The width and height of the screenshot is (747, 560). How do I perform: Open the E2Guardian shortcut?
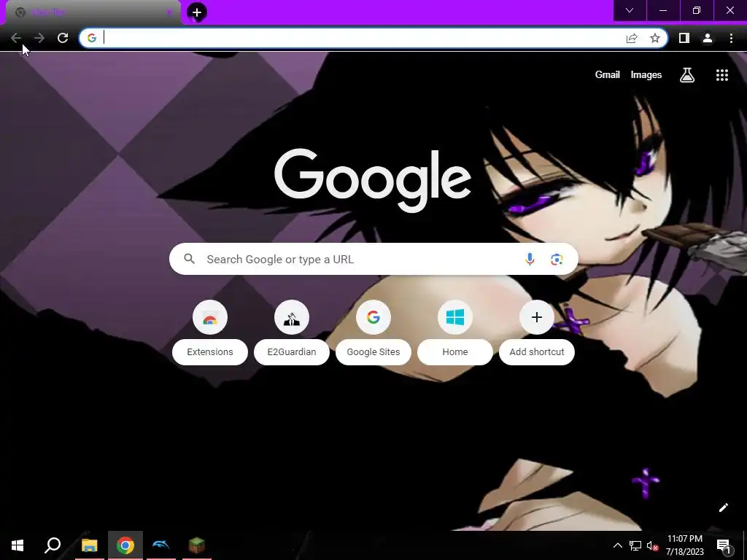pyautogui.click(x=292, y=332)
